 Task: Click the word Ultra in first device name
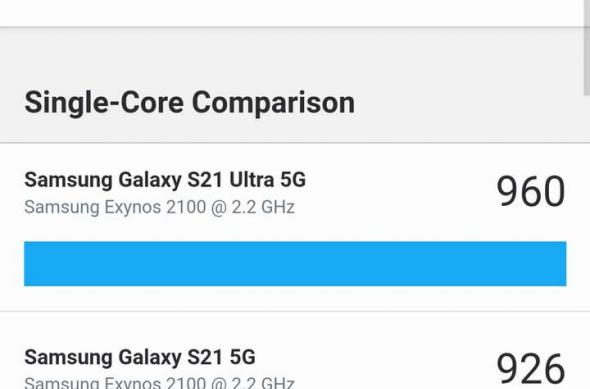[251, 179]
